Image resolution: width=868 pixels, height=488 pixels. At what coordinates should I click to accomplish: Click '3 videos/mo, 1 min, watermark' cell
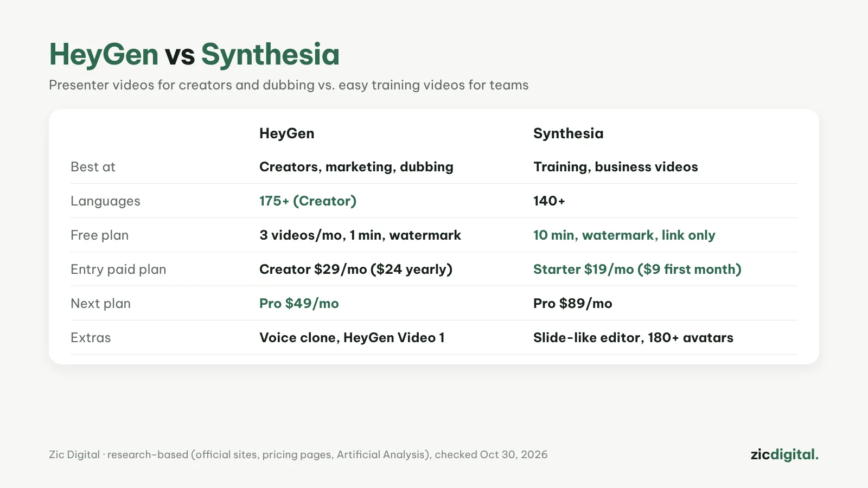(360, 235)
